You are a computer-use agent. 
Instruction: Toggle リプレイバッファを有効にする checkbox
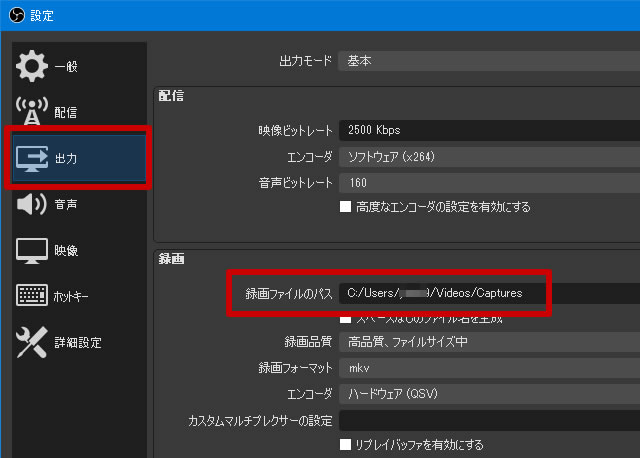[346, 444]
